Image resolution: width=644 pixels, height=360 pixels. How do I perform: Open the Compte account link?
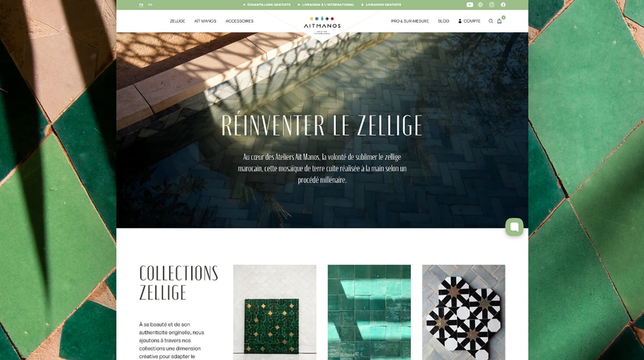pos(469,21)
